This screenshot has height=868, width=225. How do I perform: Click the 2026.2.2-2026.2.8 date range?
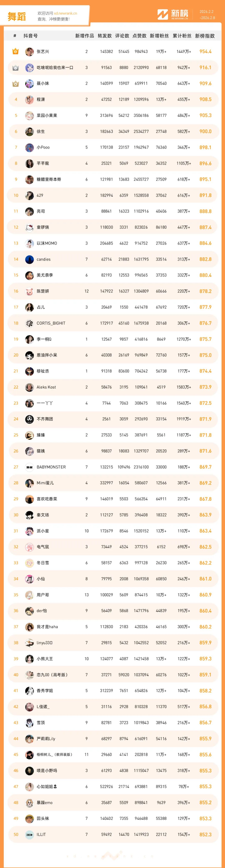[x=207, y=15]
